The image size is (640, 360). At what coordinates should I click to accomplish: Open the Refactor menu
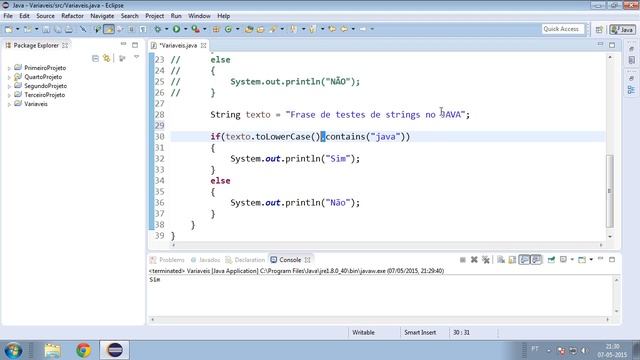[x=72, y=16]
